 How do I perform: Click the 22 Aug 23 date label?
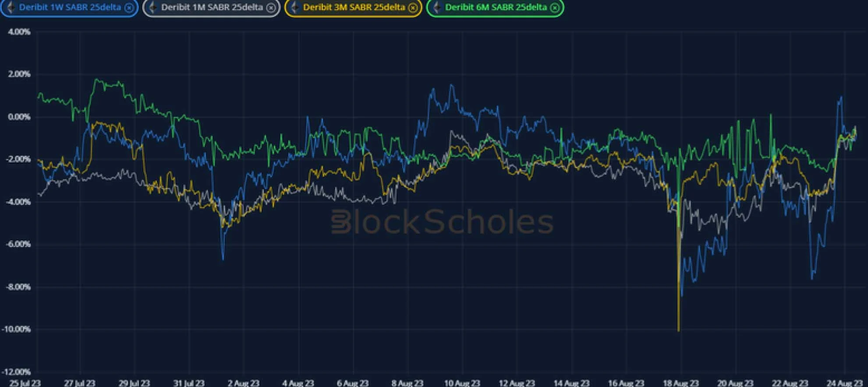[790, 383]
